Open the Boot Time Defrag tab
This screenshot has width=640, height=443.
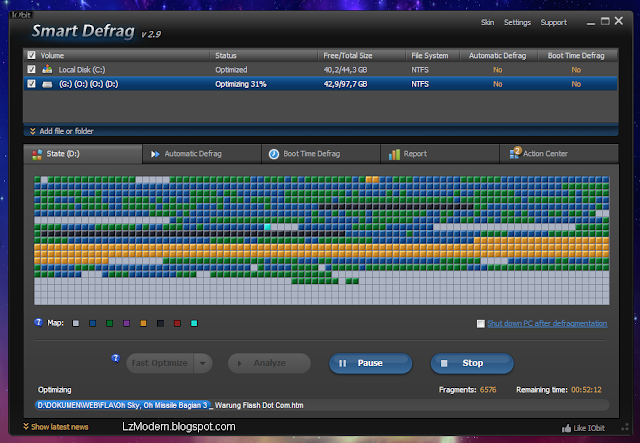pyautogui.click(x=321, y=154)
